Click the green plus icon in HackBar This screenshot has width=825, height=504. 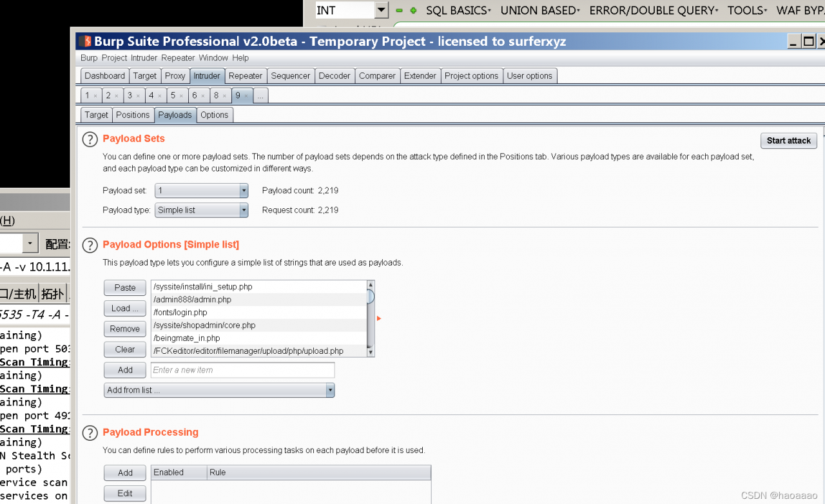click(413, 10)
